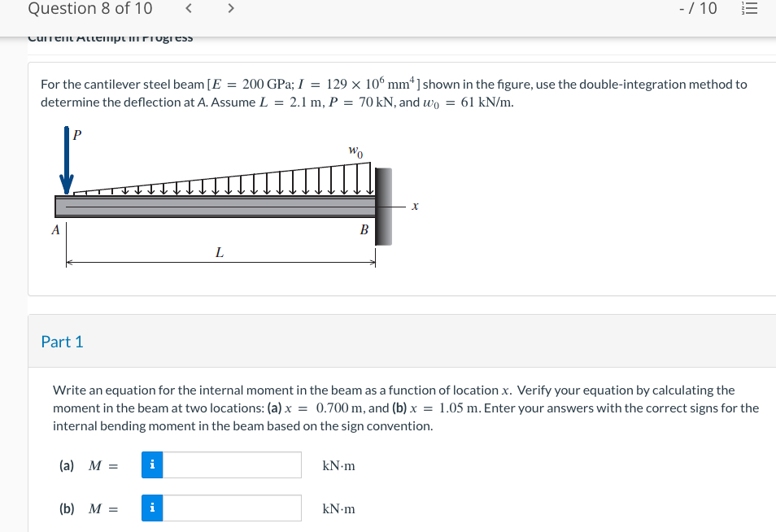Advance to next question using right chevron
The width and height of the screenshot is (776, 532).
230,9
